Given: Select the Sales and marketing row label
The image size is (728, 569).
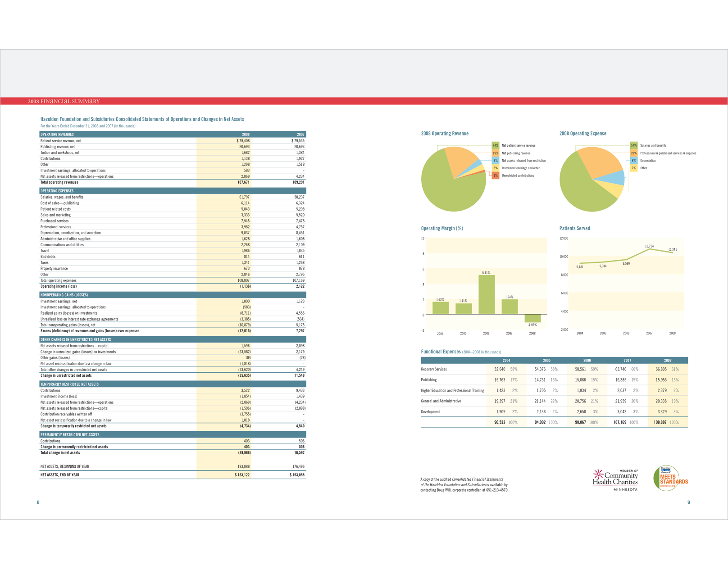Looking at the screenshot, I should 55,215.
